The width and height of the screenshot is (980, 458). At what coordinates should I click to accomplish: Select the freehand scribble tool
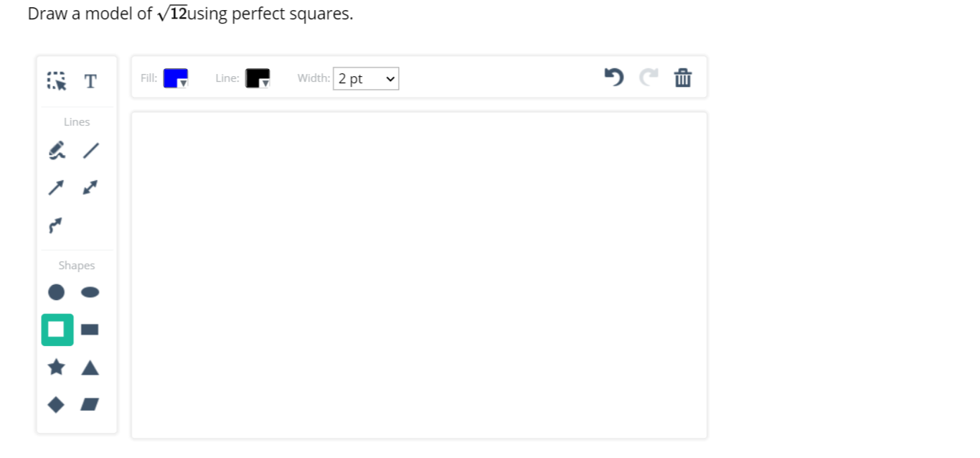pyautogui.click(x=57, y=151)
